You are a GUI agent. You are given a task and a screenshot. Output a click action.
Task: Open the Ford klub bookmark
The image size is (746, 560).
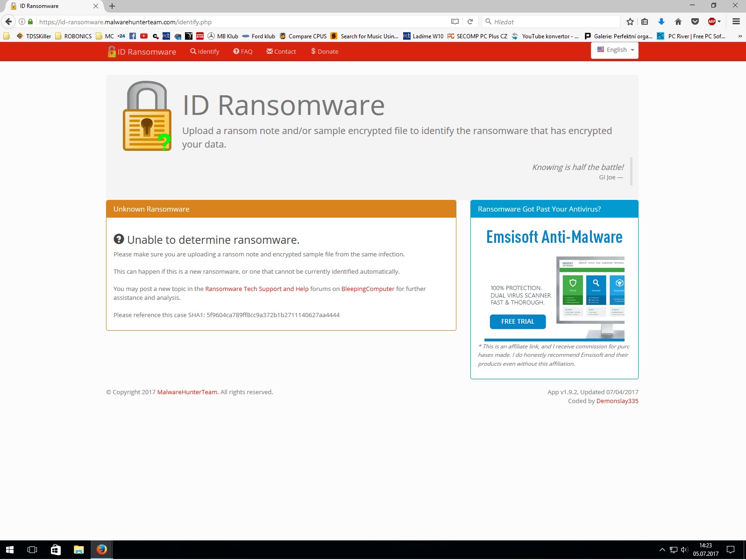point(259,36)
